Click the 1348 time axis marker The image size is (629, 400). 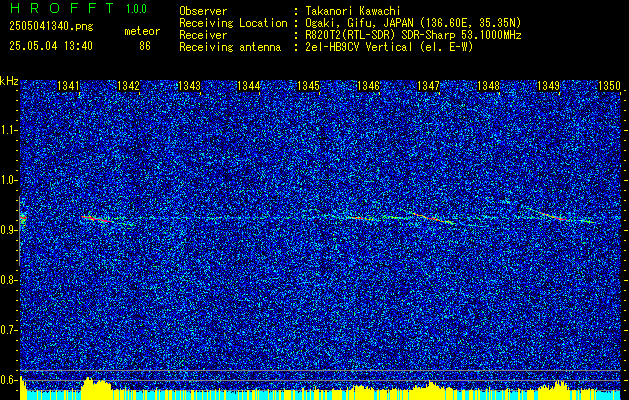tap(489, 86)
